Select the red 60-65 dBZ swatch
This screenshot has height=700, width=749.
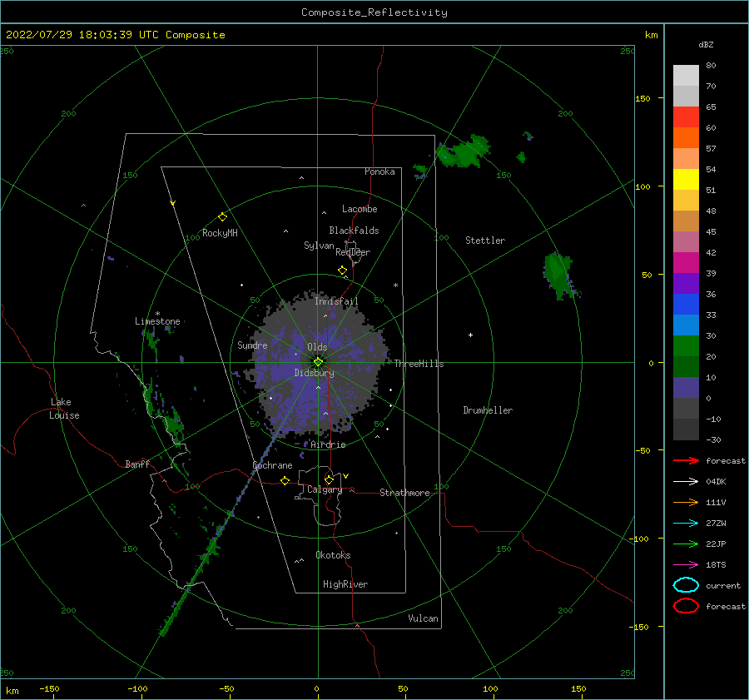tap(686, 117)
